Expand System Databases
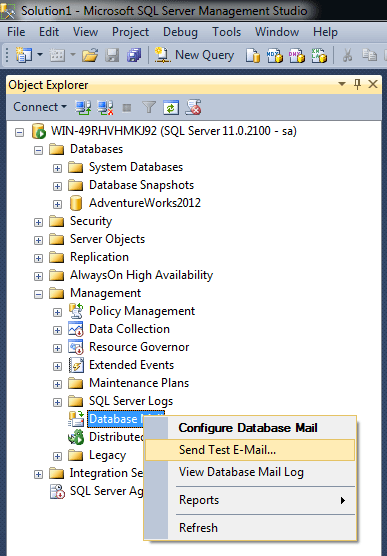Viewport: 387px width, 556px height. pos(57,168)
